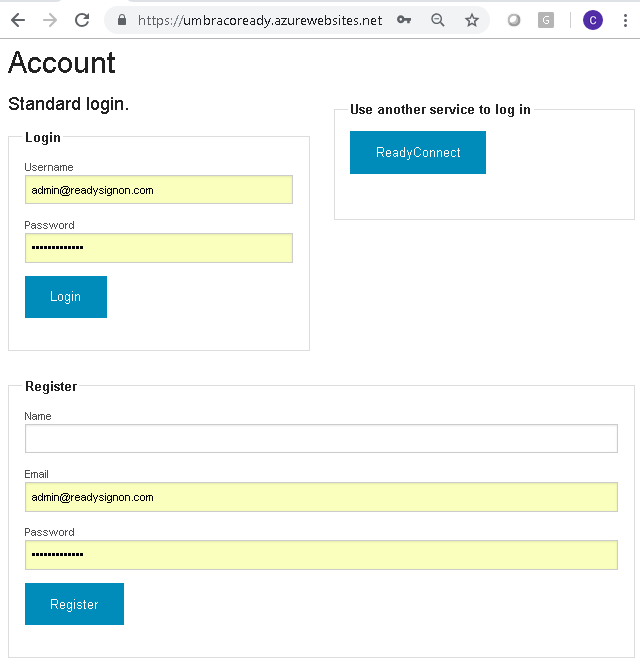Click the Account page heading
Viewport: 640px width, 666px height.
[62, 62]
